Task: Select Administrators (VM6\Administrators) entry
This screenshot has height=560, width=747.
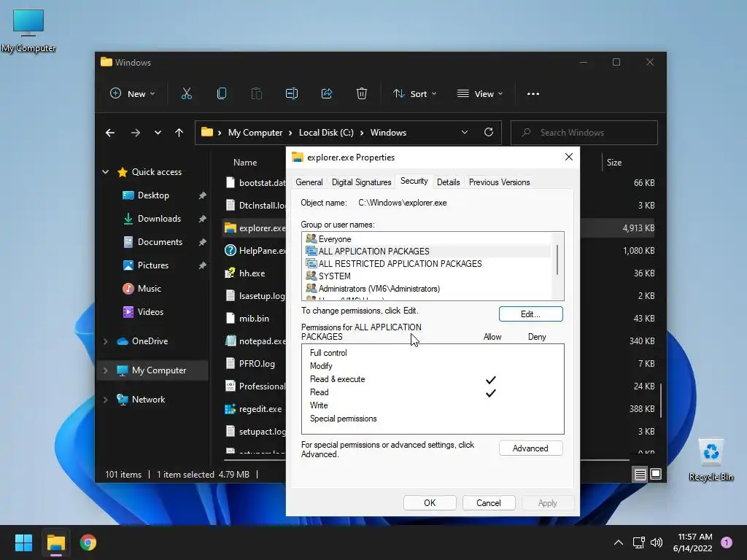Action: coord(427,289)
